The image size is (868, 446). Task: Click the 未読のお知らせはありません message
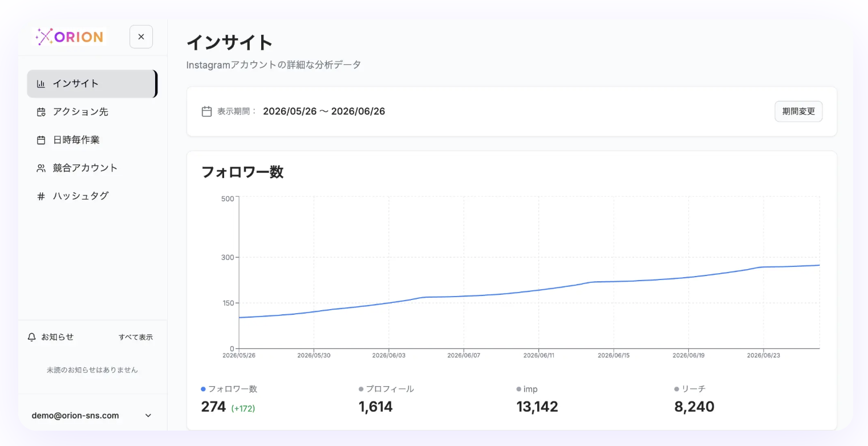coord(92,370)
